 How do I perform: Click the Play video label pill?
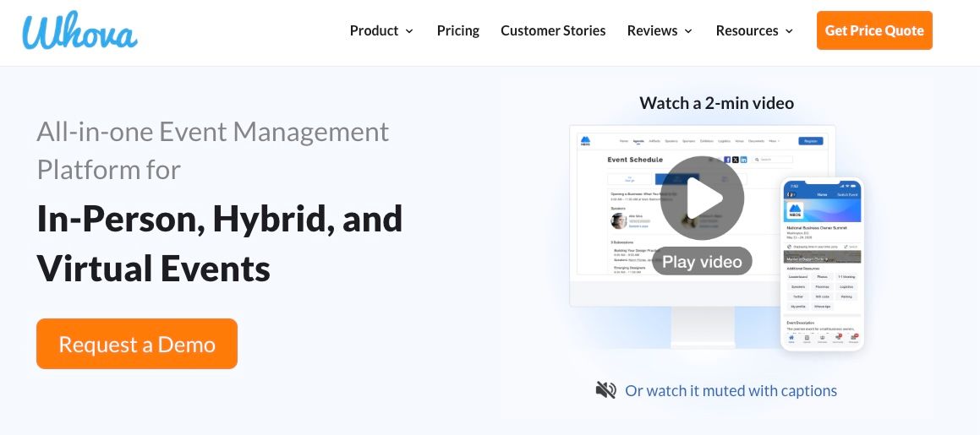click(x=702, y=262)
